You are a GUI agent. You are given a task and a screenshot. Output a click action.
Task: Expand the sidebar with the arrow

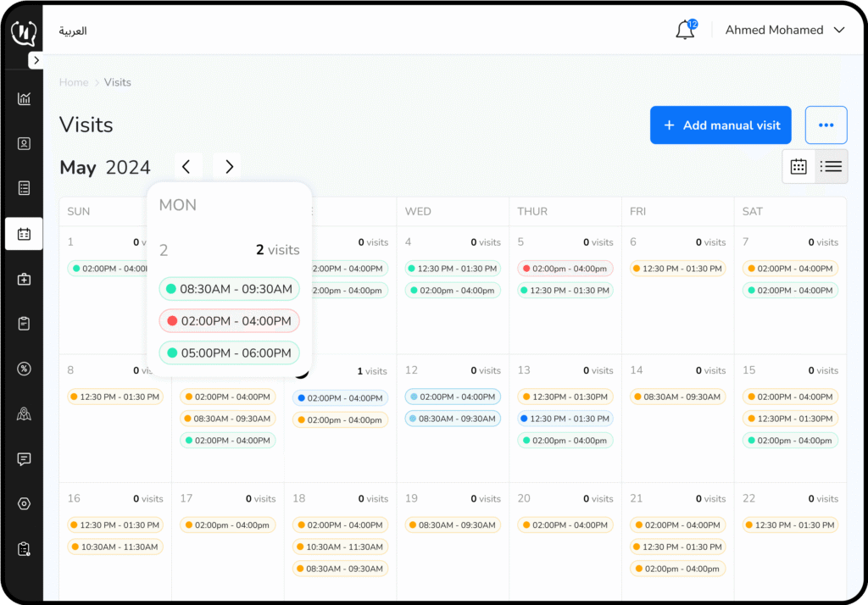click(x=36, y=60)
